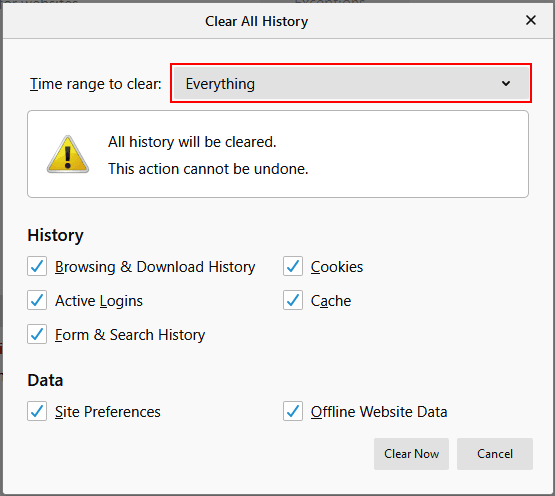Viewport: 555px width, 496px height.
Task: Click the yellow warning triangle icon
Action: coord(68,154)
